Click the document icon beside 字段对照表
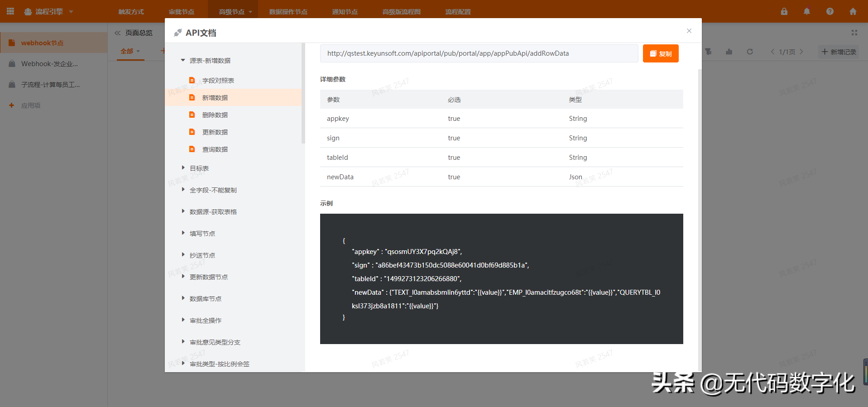868x407 pixels. [x=192, y=80]
